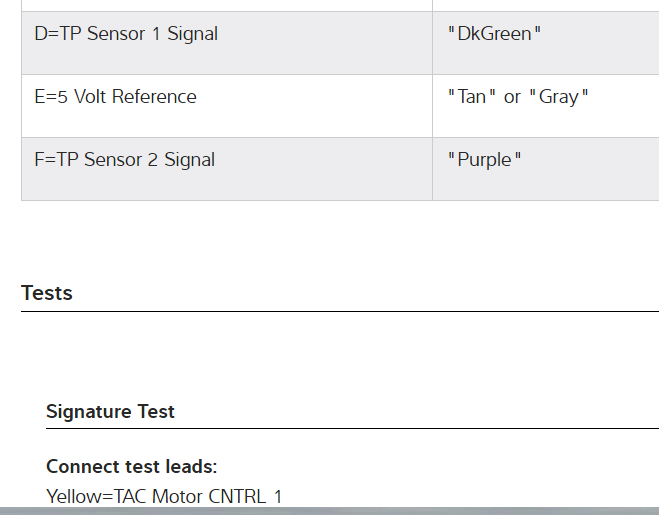Click the word "or" between Tan and Gray
Image resolution: width=659 pixels, height=515 pixels.
click(x=512, y=97)
